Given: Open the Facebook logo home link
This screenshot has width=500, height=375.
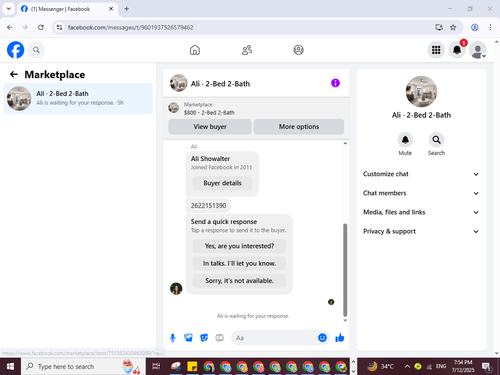Looking at the screenshot, I should (15, 50).
